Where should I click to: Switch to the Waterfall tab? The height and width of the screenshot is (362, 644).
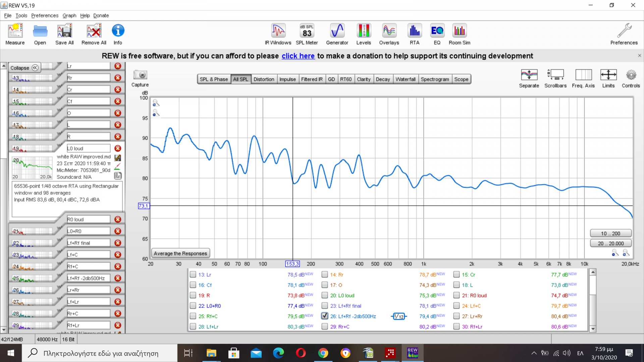(x=405, y=79)
